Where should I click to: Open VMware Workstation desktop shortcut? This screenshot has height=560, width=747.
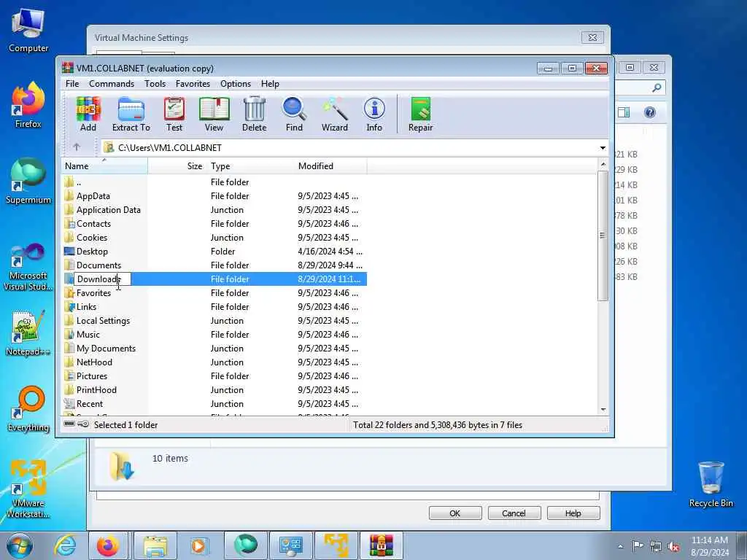28,489
